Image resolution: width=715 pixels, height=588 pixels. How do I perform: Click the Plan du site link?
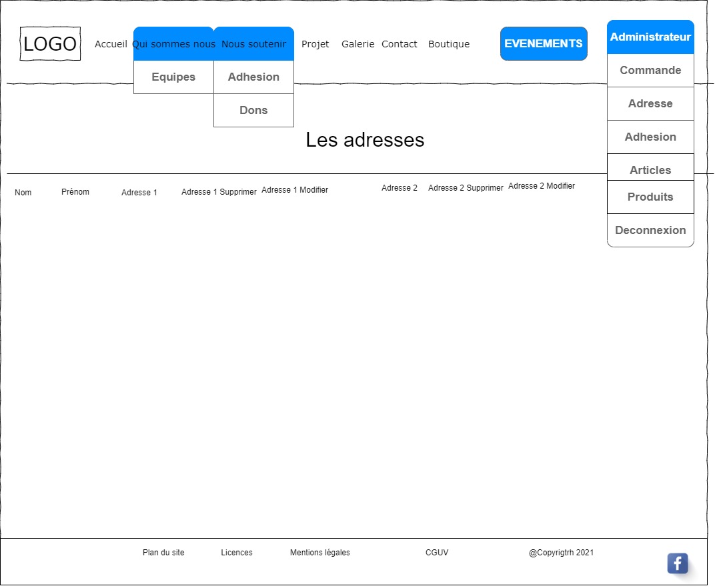pyautogui.click(x=163, y=553)
